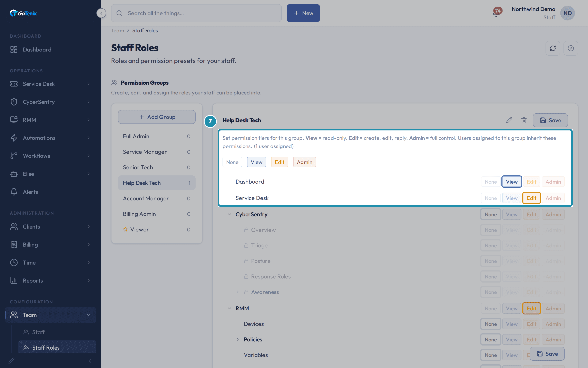Open the ND user avatar menu
The image size is (588, 368).
[x=567, y=13]
